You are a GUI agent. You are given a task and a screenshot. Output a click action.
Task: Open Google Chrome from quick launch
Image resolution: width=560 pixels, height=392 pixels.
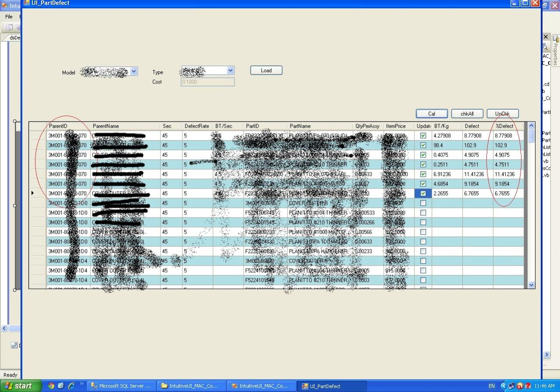point(51,386)
